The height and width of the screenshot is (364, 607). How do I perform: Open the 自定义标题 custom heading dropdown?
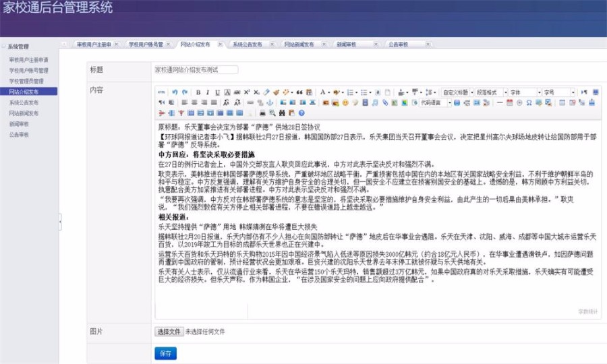pyautogui.click(x=457, y=92)
